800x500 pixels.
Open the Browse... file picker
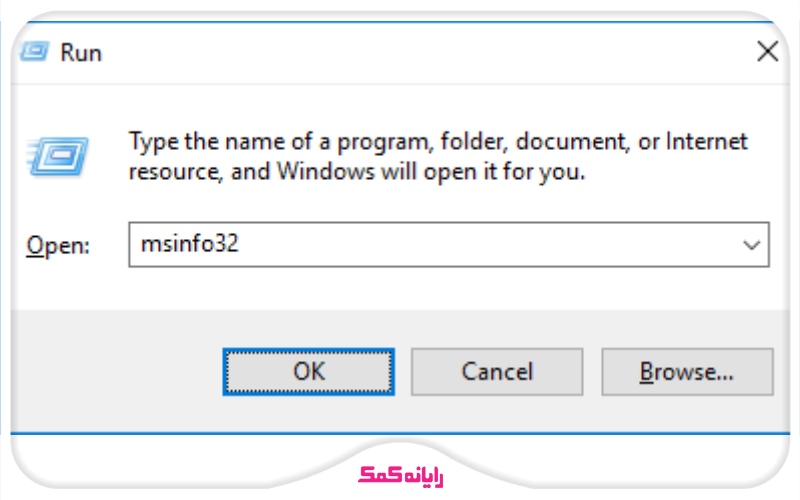coord(687,372)
